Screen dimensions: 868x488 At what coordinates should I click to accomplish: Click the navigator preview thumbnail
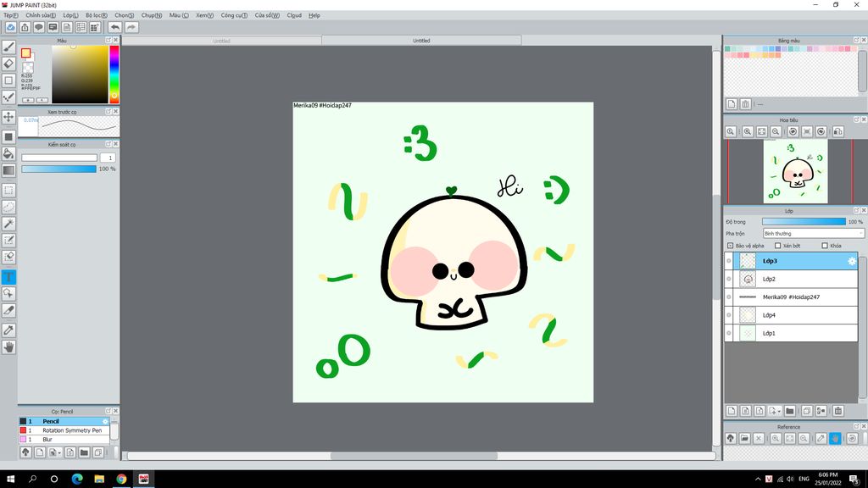[x=795, y=171]
